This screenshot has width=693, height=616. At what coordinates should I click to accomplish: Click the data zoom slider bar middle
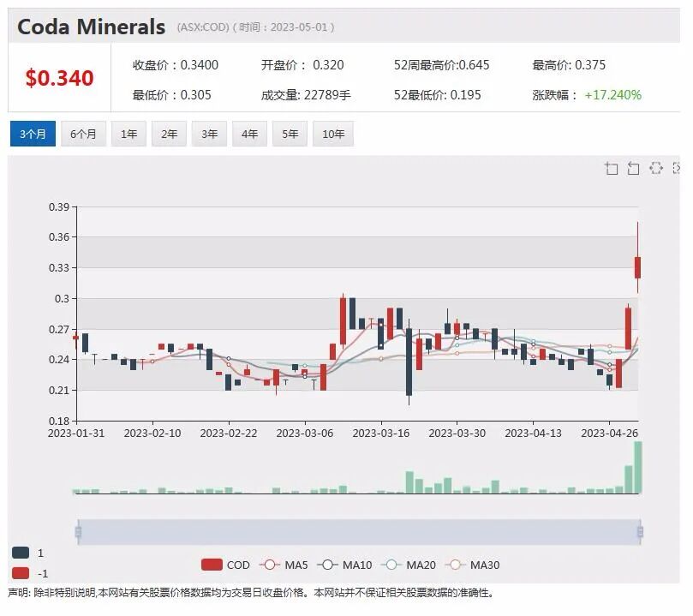tap(359, 531)
